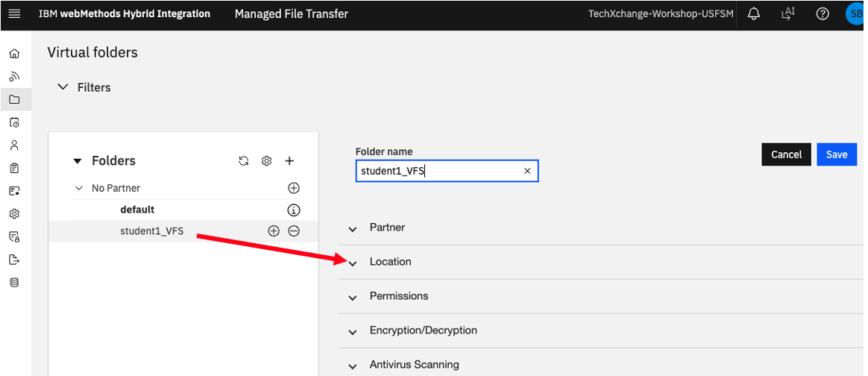Open the help question mark icon
The width and height of the screenshot is (868, 376).
click(x=823, y=14)
